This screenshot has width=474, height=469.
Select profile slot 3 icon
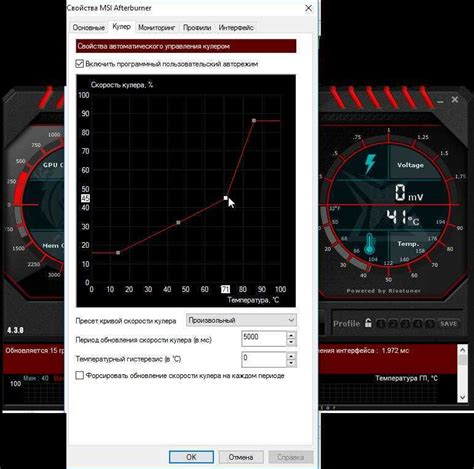[405, 323]
